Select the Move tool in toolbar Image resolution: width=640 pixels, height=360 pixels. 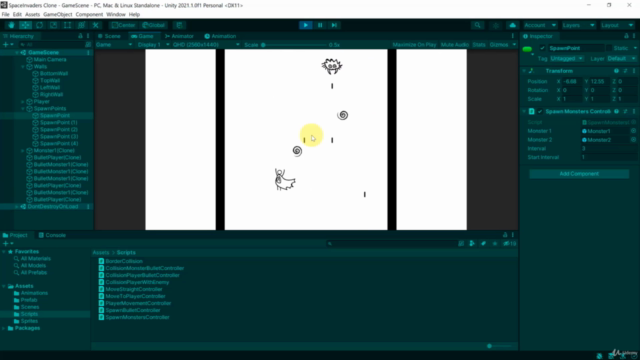(25, 25)
